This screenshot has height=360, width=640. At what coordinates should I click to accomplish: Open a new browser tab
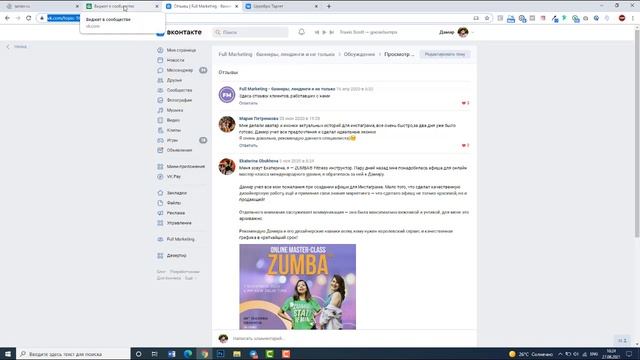coord(329,6)
